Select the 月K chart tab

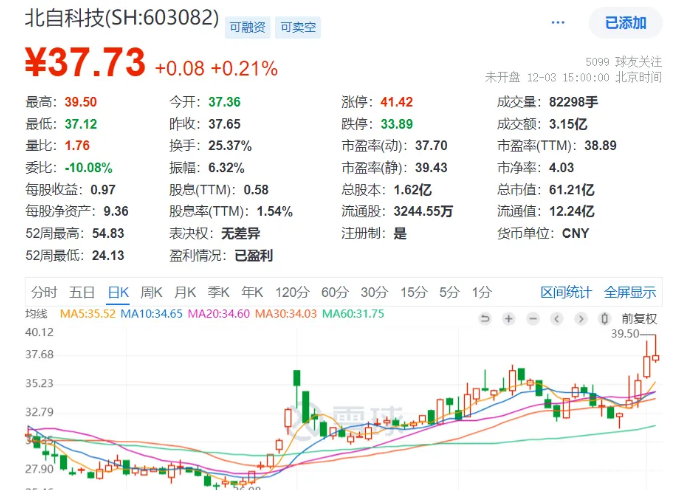[185, 292]
